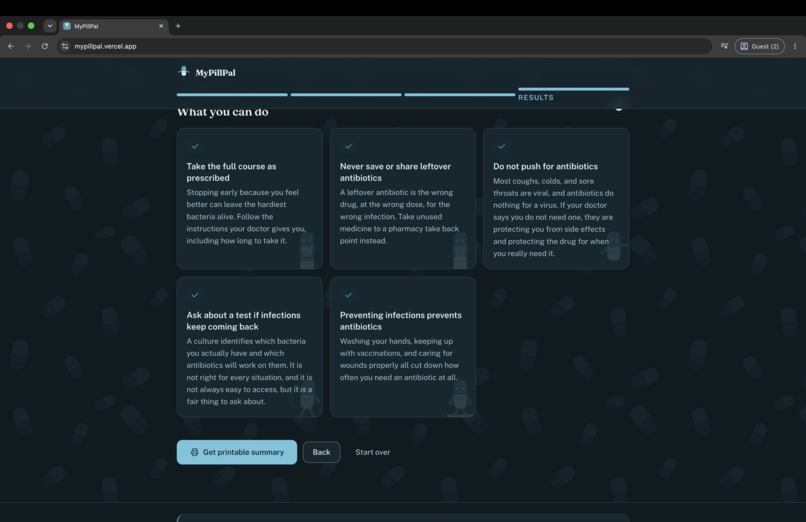
Task: Go back using the Back button
Action: pos(321,452)
